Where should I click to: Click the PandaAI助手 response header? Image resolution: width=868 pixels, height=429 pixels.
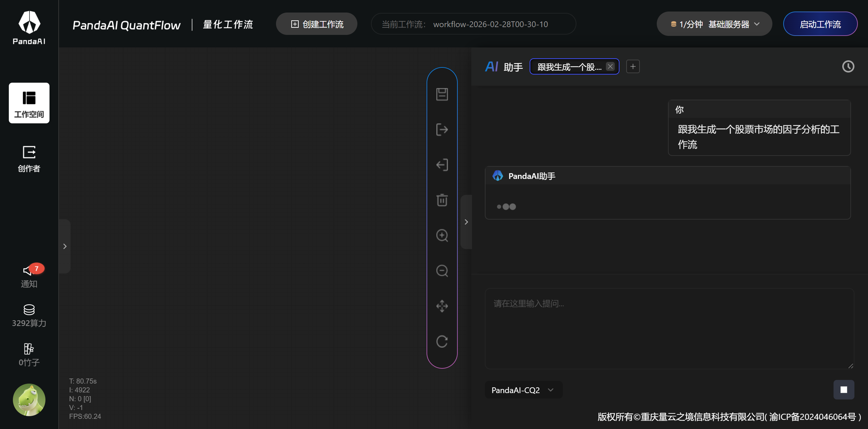[x=668, y=176]
